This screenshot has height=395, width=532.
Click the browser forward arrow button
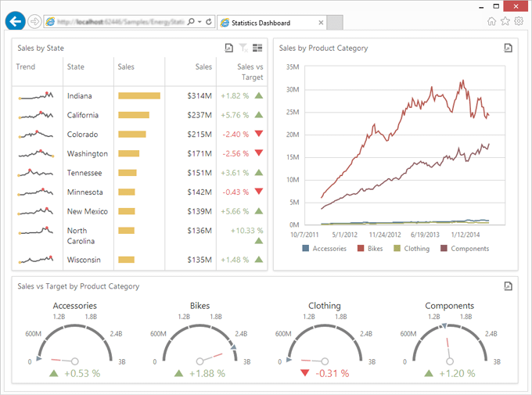click(x=35, y=22)
